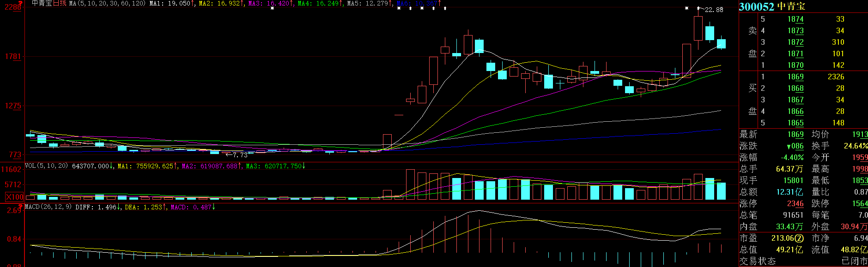This screenshot has height=267, width=868.
Task: Click the 交易状态 status row
Action: 758,261
